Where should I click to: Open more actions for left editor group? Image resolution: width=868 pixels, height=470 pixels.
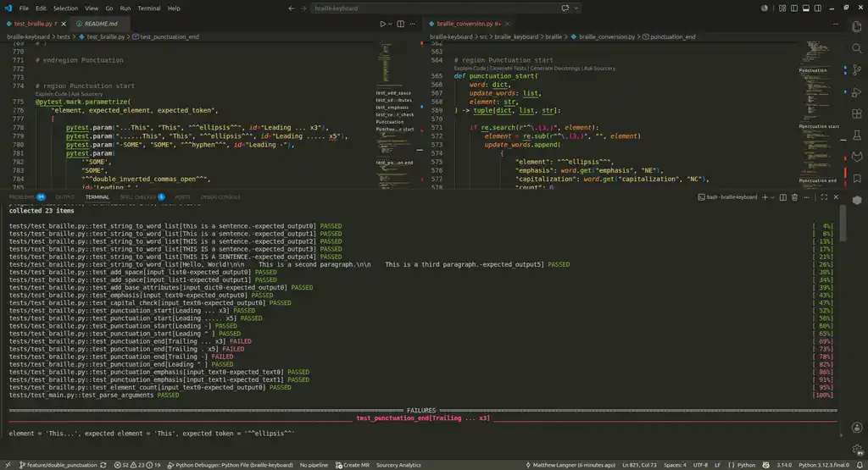pyautogui.click(x=412, y=24)
